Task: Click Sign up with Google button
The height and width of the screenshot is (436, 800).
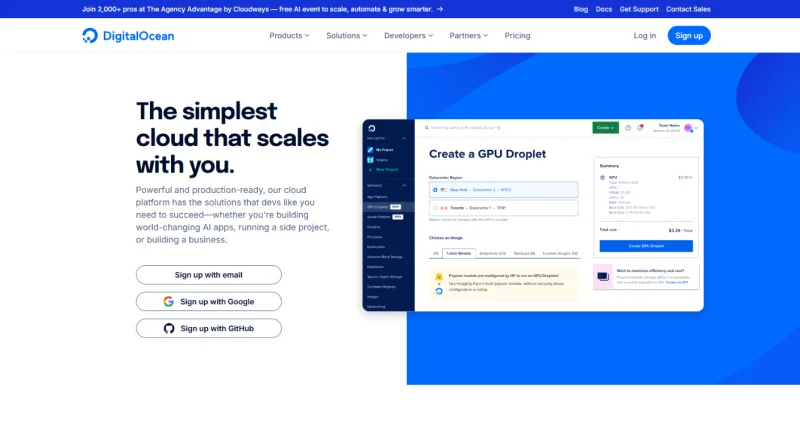Action: pos(209,301)
